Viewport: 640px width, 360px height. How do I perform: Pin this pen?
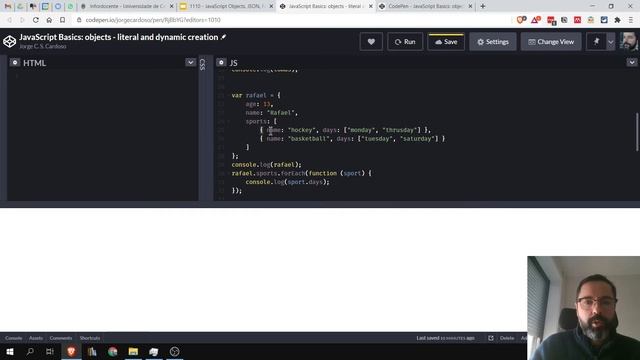[596, 42]
